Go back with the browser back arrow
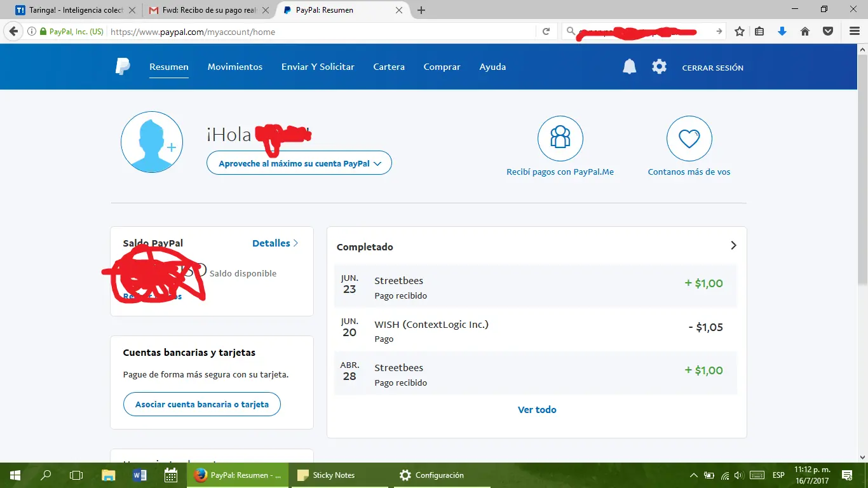This screenshot has width=868, height=488. click(13, 31)
